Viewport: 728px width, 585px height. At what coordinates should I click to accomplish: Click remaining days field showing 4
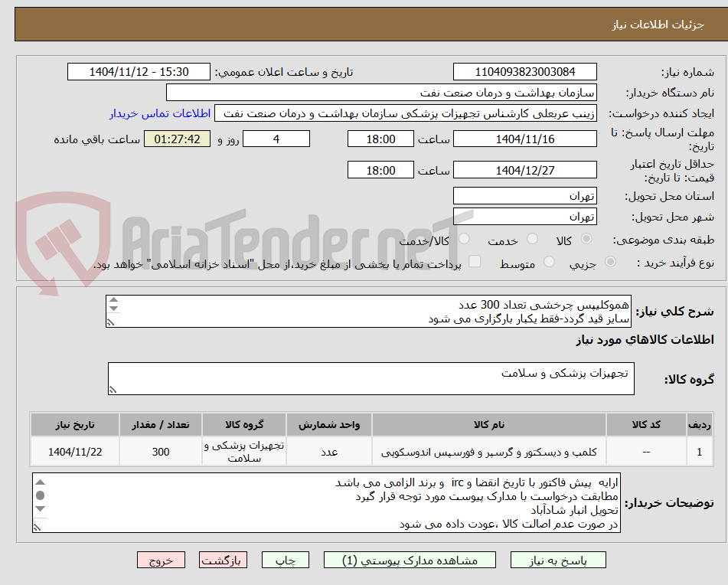tap(276, 139)
